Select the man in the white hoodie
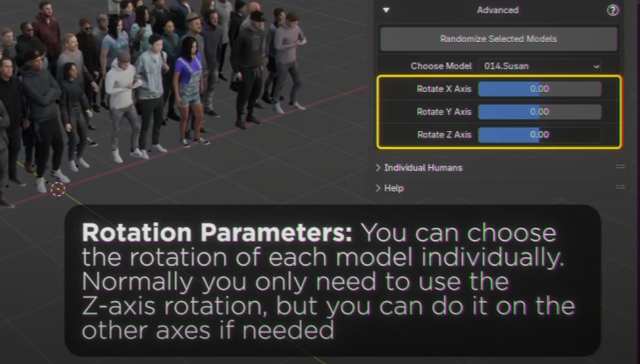 (121, 96)
